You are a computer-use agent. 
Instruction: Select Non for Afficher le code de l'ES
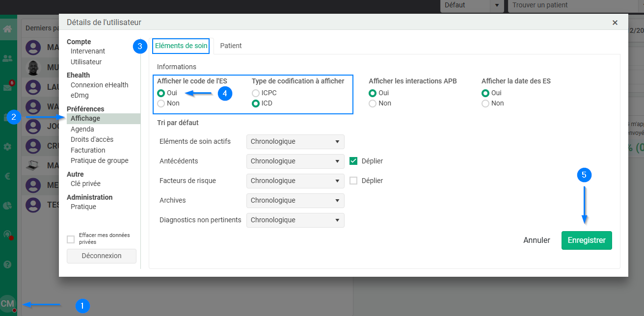161,104
